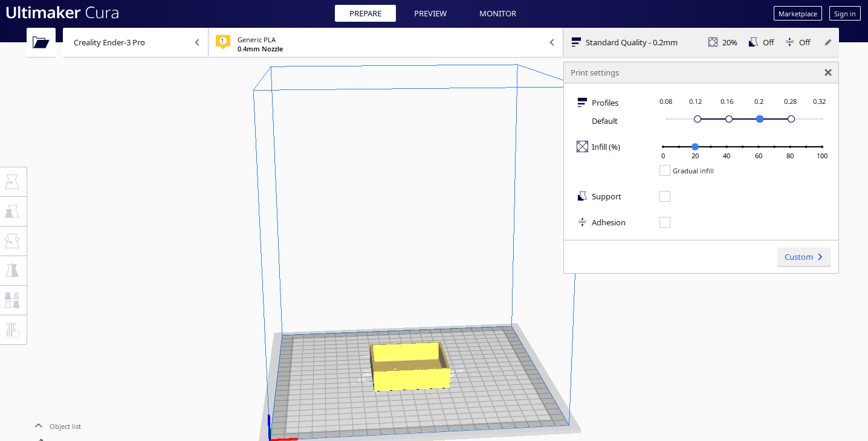Enable the Gradual infill checkbox
The height and width of the screenshot is (441, 868).
(665, 171)
